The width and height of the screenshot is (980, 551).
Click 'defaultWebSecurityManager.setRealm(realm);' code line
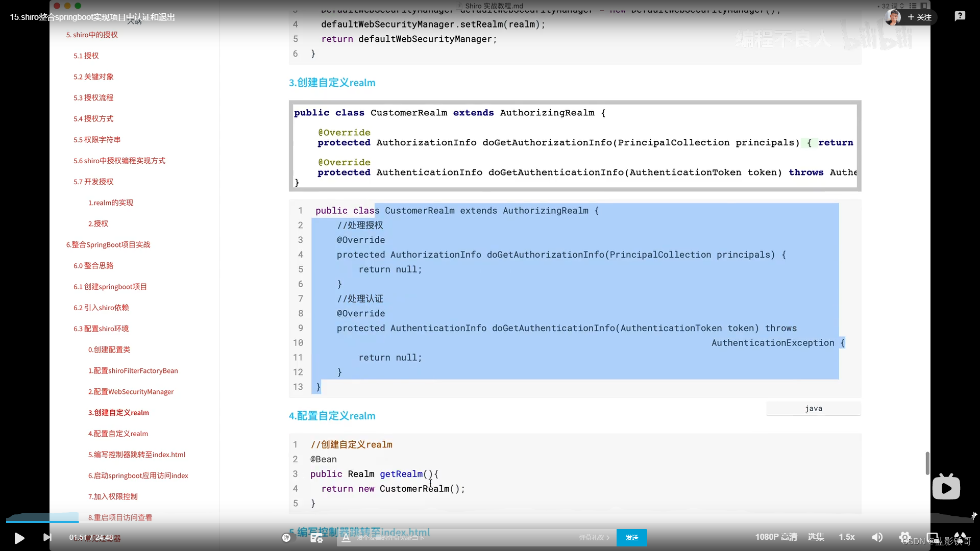tap(433, 24)
